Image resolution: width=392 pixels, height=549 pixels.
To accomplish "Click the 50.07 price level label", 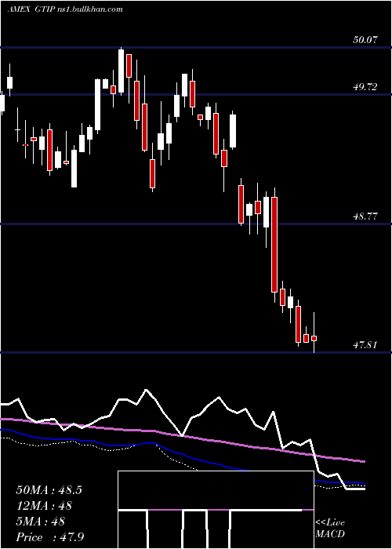I will click(365, 39).
